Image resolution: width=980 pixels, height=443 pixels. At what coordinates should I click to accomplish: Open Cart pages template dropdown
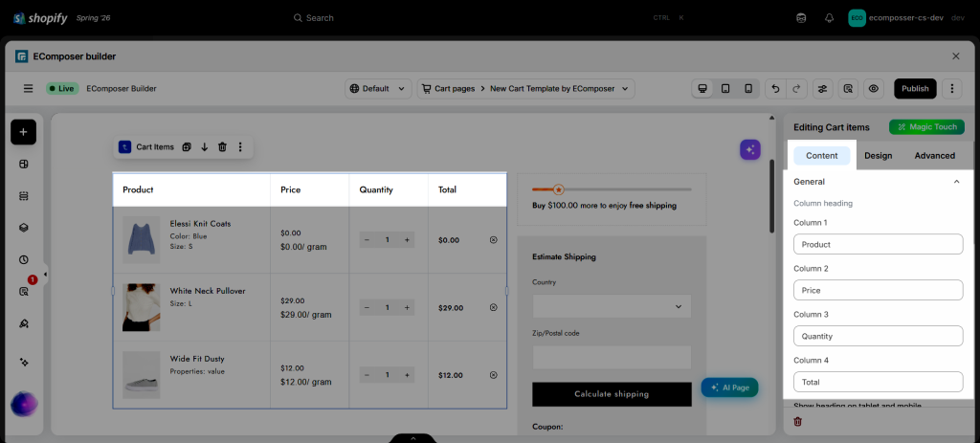click(526, 89)
